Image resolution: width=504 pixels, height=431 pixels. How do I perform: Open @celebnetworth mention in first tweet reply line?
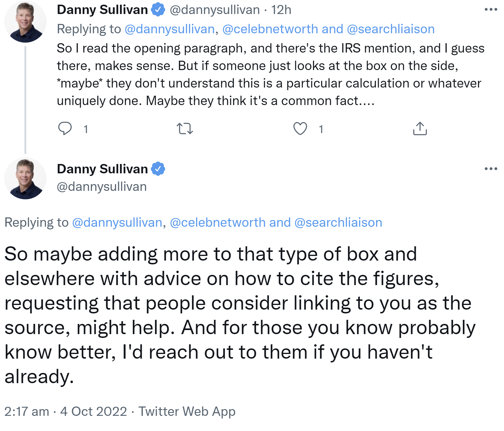coord(270,29)
